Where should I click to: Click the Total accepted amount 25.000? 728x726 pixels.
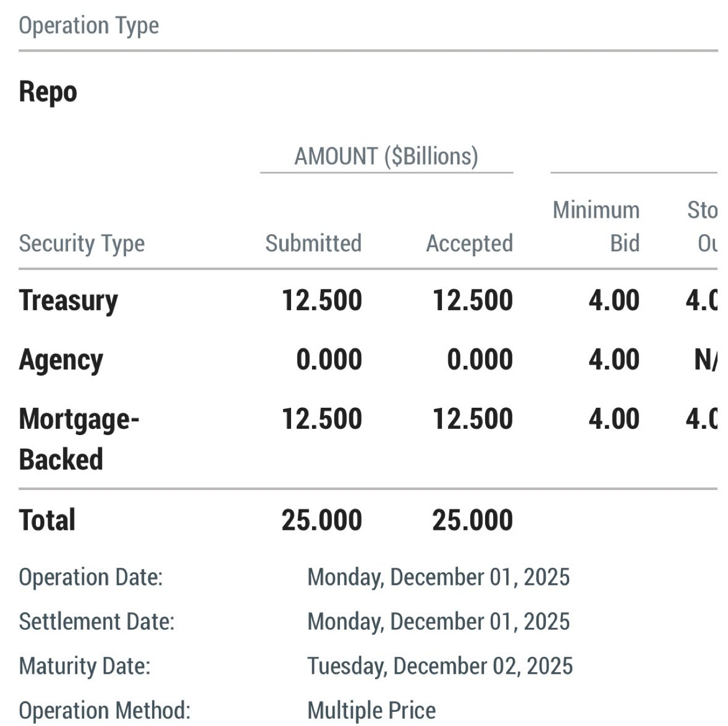pyautogui.click(x=473, y=520)
